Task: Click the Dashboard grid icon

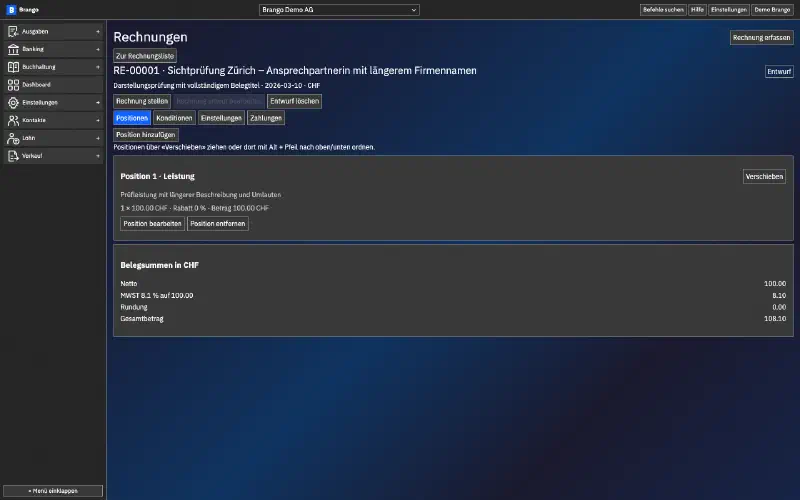Action: point(13,85)
